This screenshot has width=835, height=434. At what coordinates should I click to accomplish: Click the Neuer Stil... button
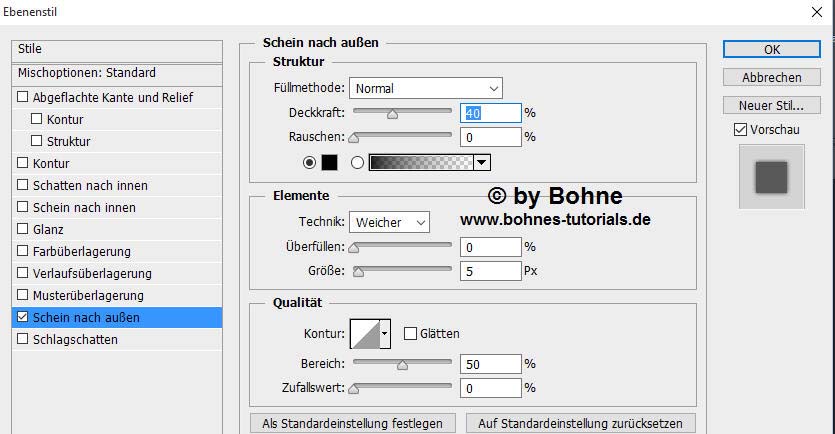pos(771,105)
